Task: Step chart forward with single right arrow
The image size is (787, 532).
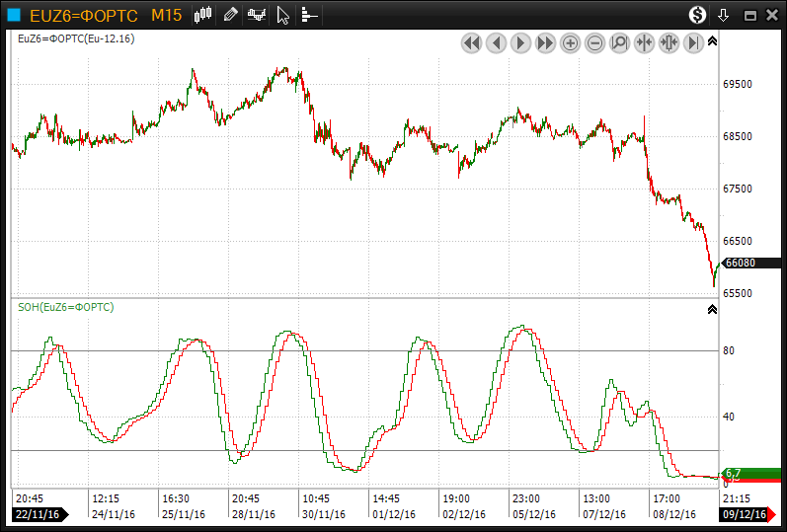Action: (520, 43)
